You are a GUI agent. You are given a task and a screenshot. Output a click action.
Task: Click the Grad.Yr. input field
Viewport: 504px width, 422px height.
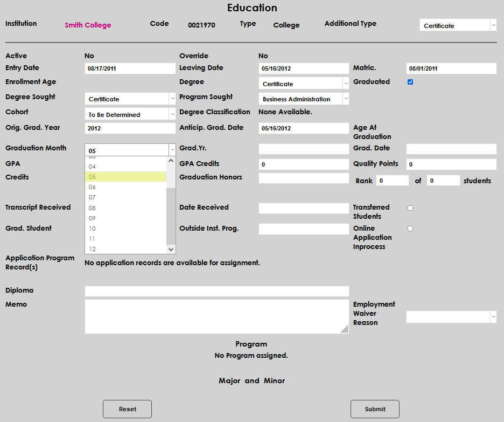304,149
